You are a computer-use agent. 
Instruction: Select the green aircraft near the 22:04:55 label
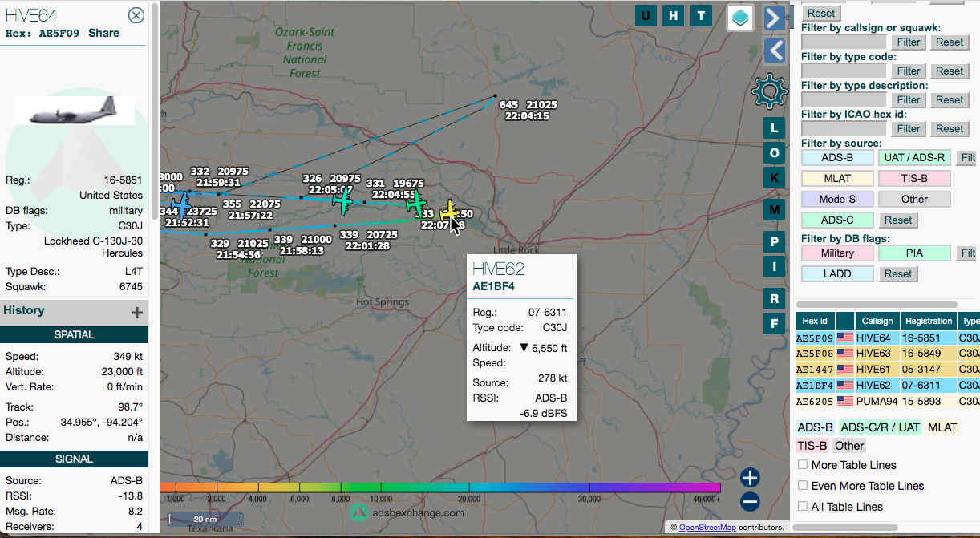pyautogui.click(x=415, y=204)
